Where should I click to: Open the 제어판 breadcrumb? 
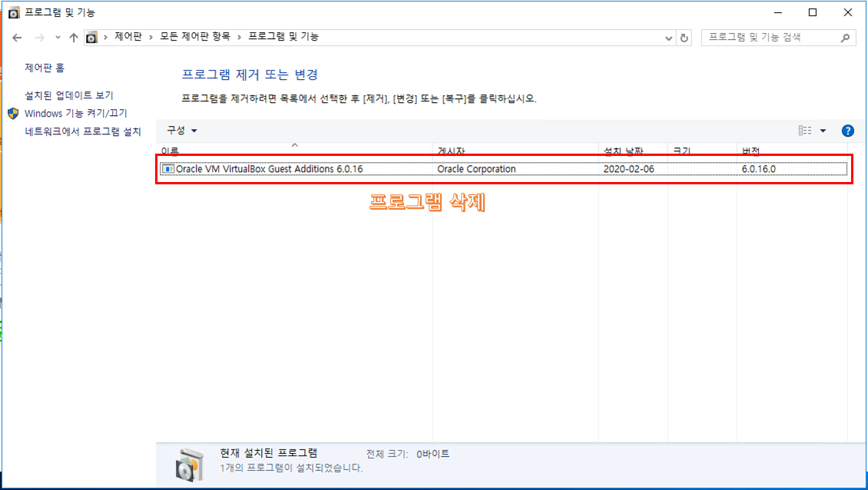tap(128, 37)
